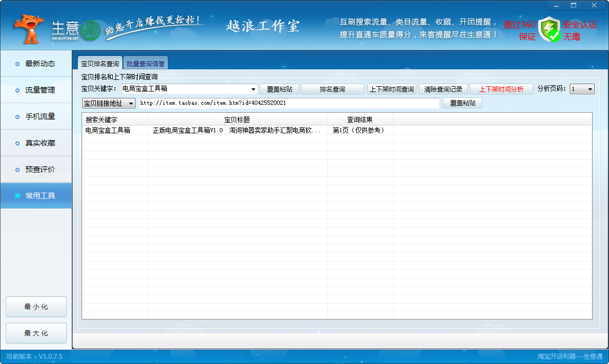This screenshot has width=609, height=364.
Task: Click the green circular 通 logo badge
Action: (x=91, y=31)
